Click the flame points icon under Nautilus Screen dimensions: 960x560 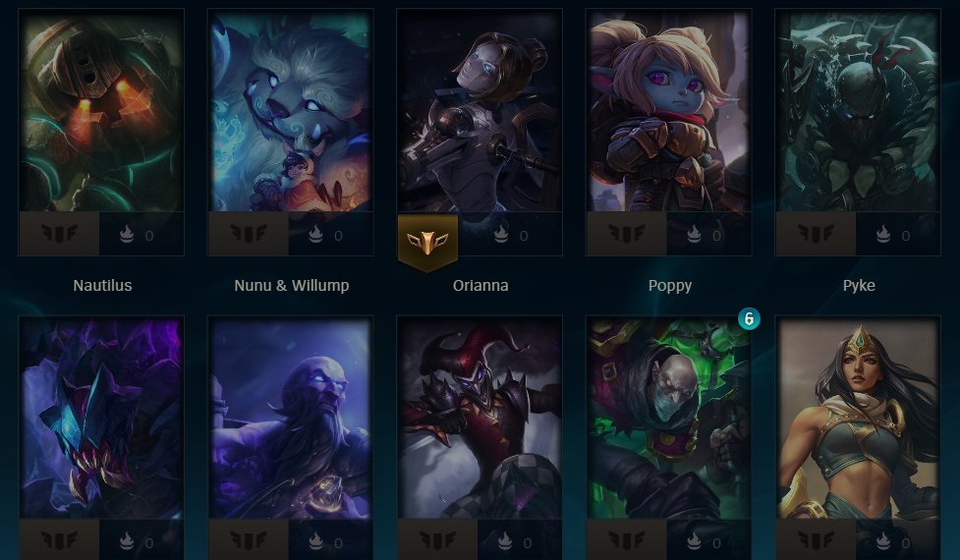coord(126,235)
